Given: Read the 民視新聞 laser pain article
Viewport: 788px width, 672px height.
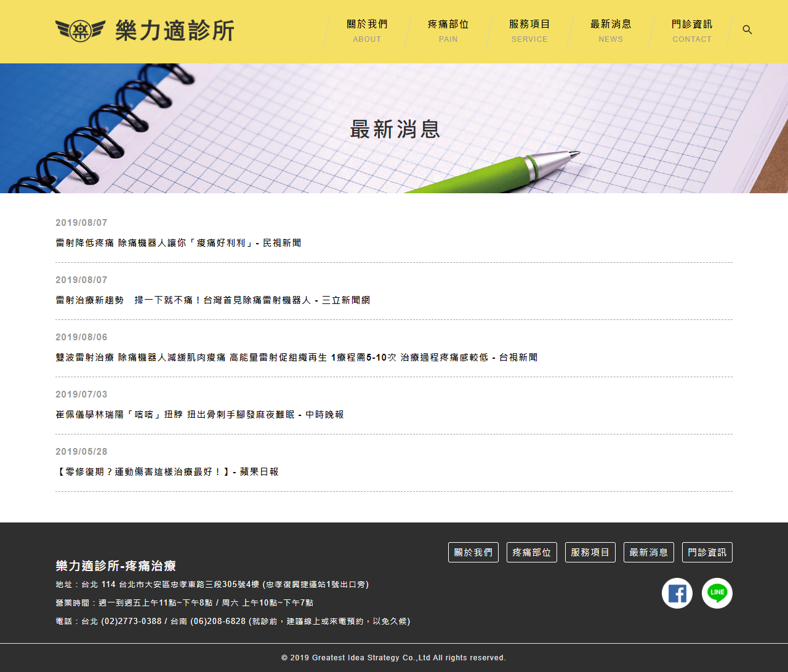Looking at the screenshot, I should (179, 243).
